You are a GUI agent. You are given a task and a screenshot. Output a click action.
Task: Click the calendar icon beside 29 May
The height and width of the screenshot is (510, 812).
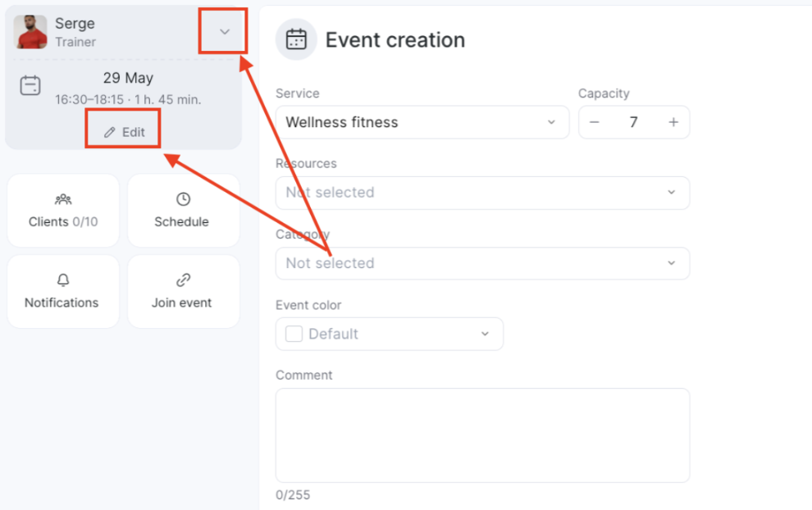(x=30, y=85)
